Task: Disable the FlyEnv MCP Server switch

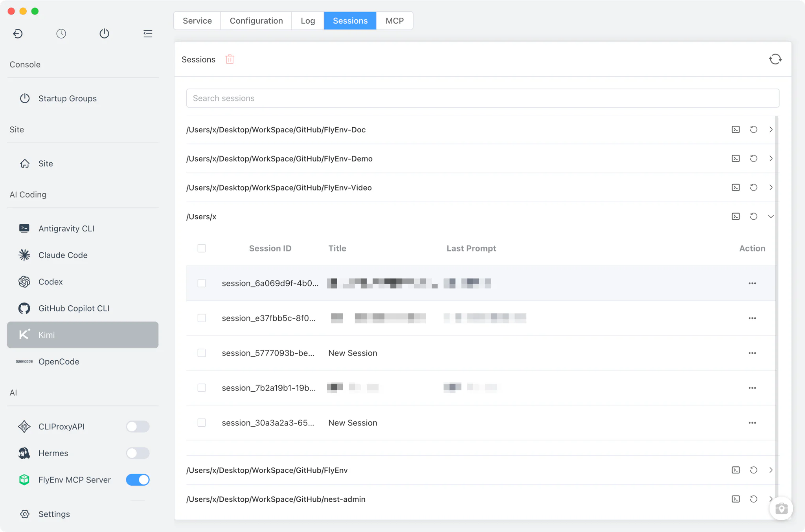Action: 138,480
